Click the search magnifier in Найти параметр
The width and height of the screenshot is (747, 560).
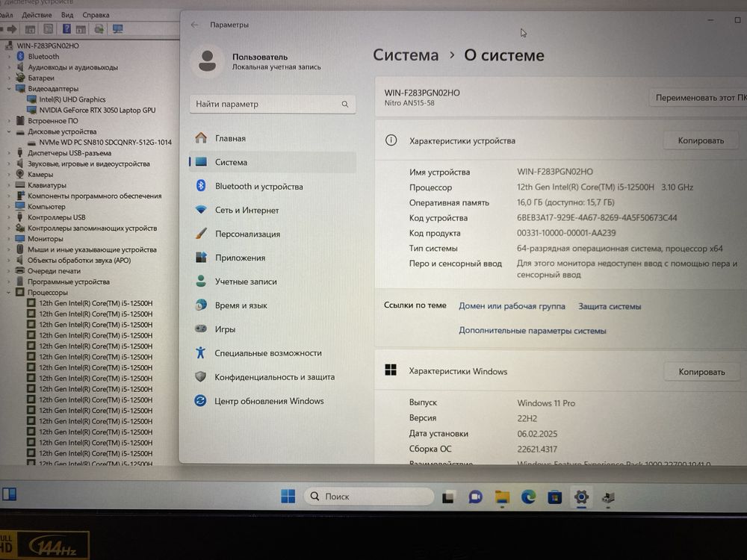click(345, 104)
